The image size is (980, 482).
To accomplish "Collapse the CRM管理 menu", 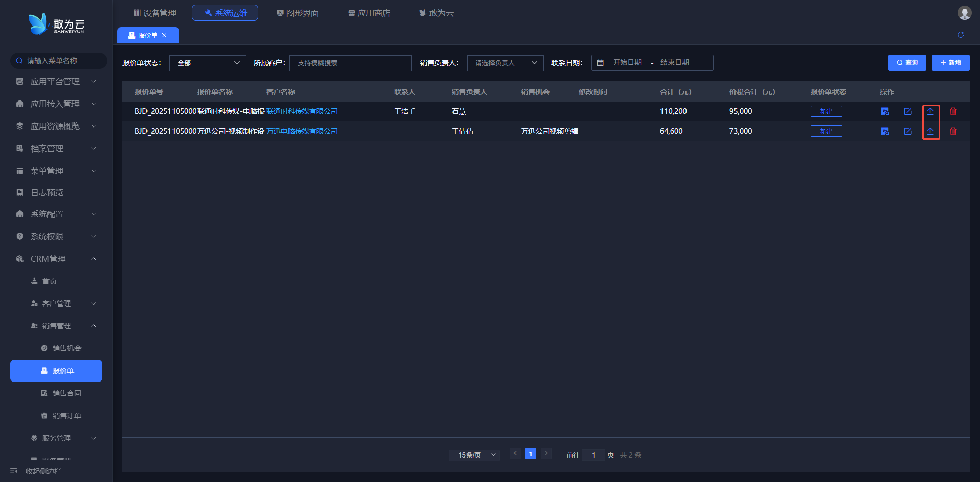I will (x=56, y=259).
